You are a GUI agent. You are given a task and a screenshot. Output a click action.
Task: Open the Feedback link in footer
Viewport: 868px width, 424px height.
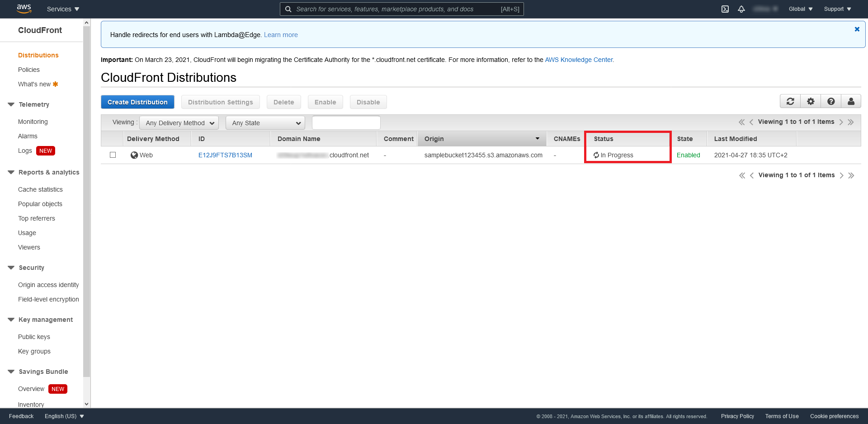21,416
